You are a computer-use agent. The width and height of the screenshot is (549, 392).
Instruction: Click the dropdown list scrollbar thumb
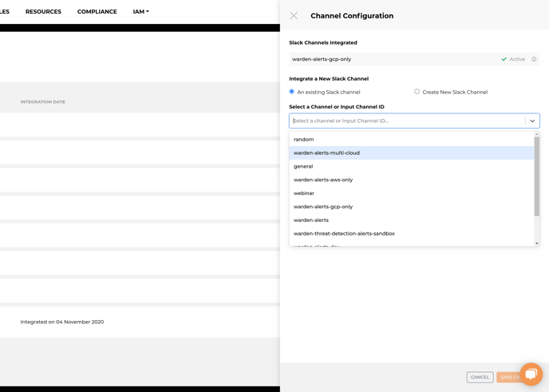point(537,176)
